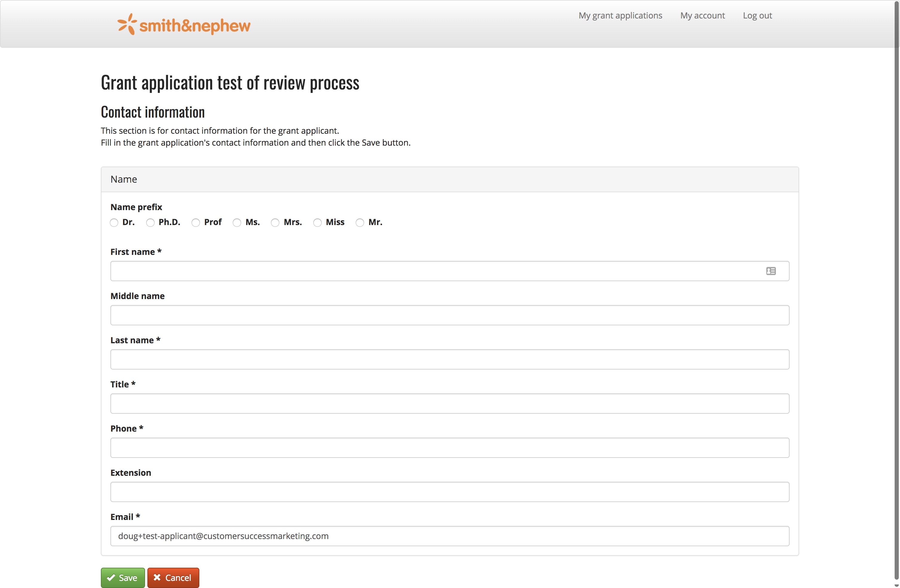Click the Email address field
This screenshot has height=588, width=900.
pyautogui.click(x=450, y=536)
